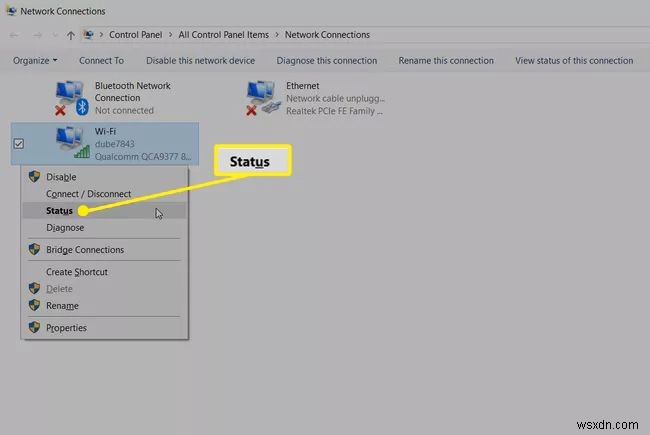Click the Bluetooth Network Connection adapter icon
650x435 pixels.
(72, 98)
